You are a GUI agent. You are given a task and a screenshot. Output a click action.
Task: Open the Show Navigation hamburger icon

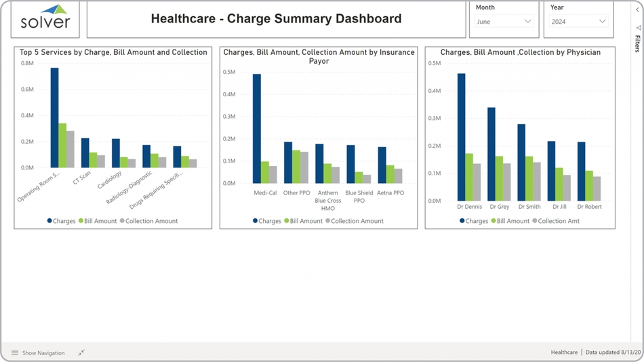tap(15, 353)
